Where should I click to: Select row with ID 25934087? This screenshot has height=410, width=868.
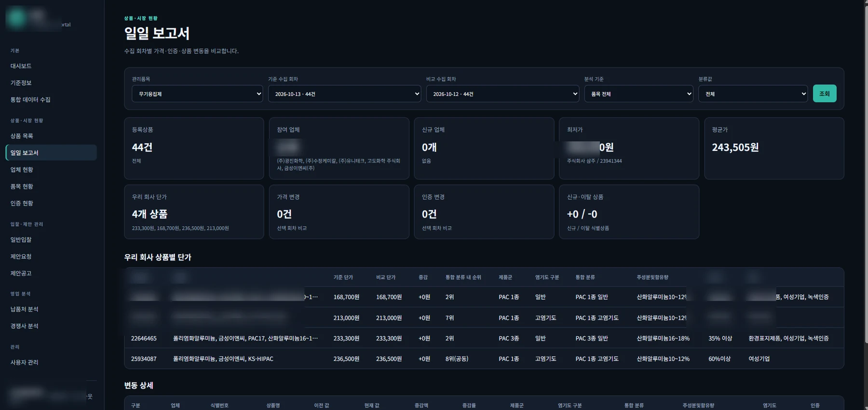tap(484, 359)
